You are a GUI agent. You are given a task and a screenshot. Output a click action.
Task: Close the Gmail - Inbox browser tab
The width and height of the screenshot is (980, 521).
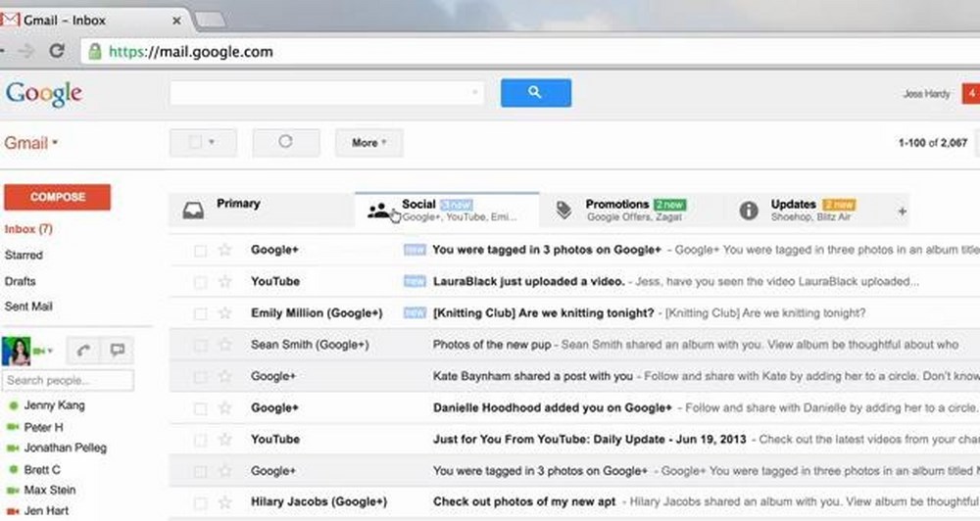point(176,21)
